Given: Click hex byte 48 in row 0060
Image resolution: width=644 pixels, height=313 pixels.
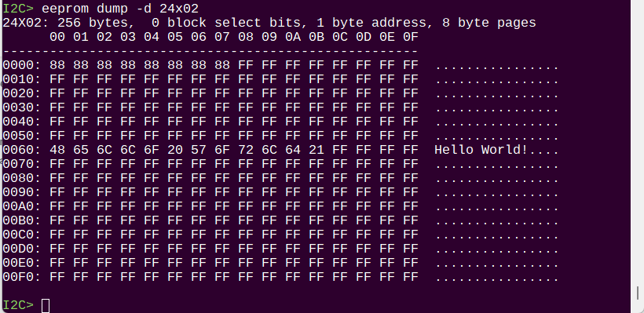Looking at the screenshot, I should [x=57, y=150].
